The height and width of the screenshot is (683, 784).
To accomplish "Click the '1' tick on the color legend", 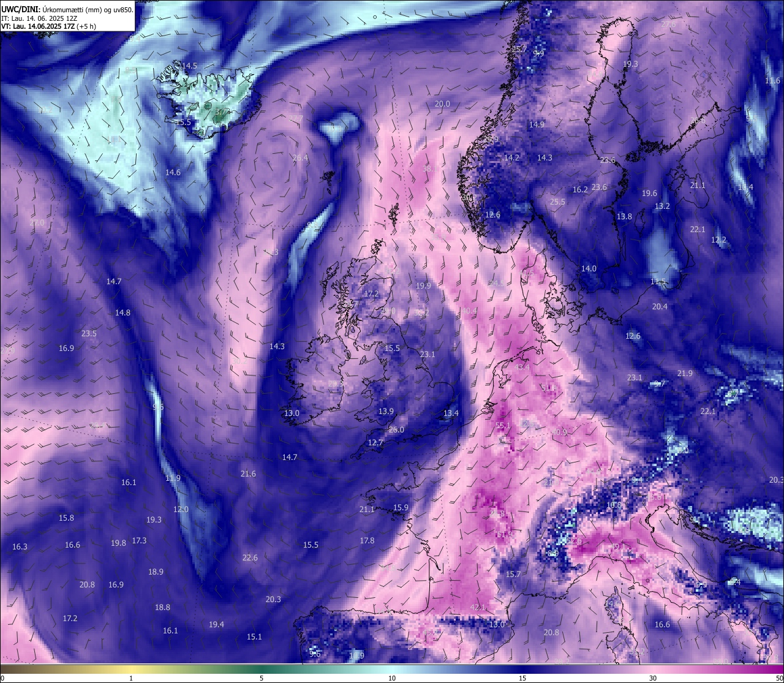I will point(131,678).
